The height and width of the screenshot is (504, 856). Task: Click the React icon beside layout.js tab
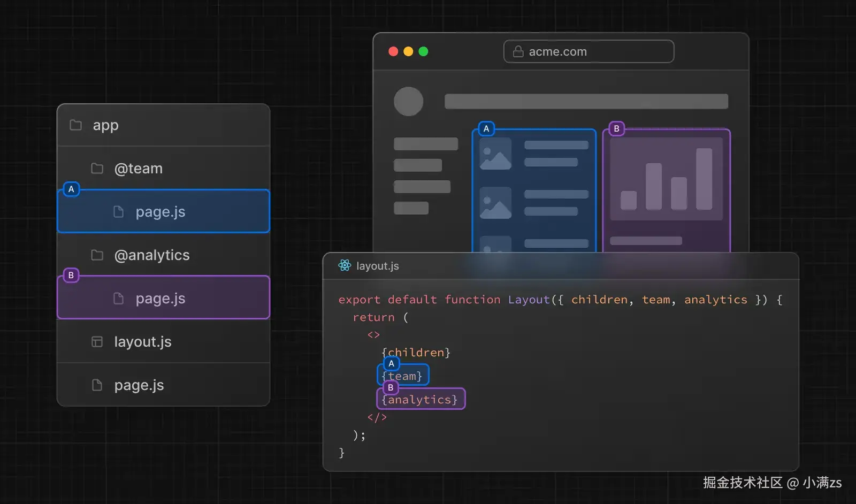[x=345, y=265]
